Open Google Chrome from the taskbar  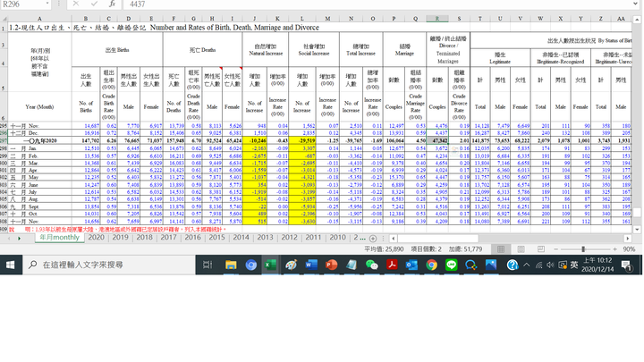pyautogui.click(x=431, y=265)
